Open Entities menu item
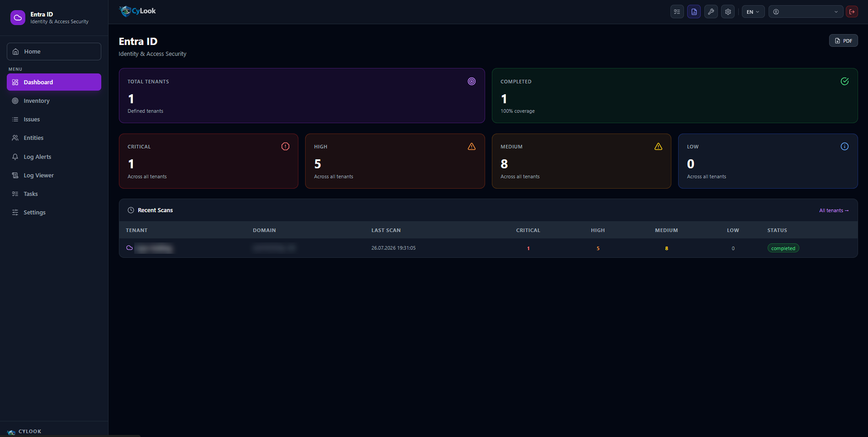This screenshot has width=868, height=437. [54, 138]
